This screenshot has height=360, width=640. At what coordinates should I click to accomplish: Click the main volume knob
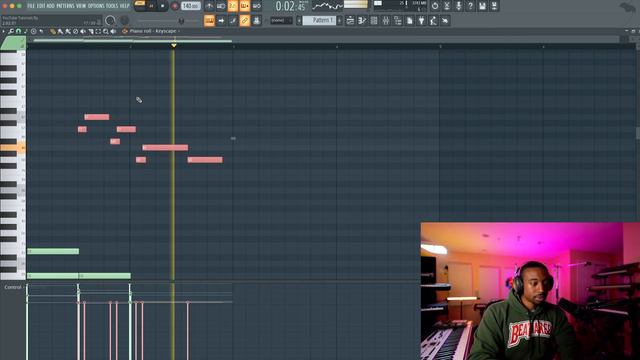110,20
